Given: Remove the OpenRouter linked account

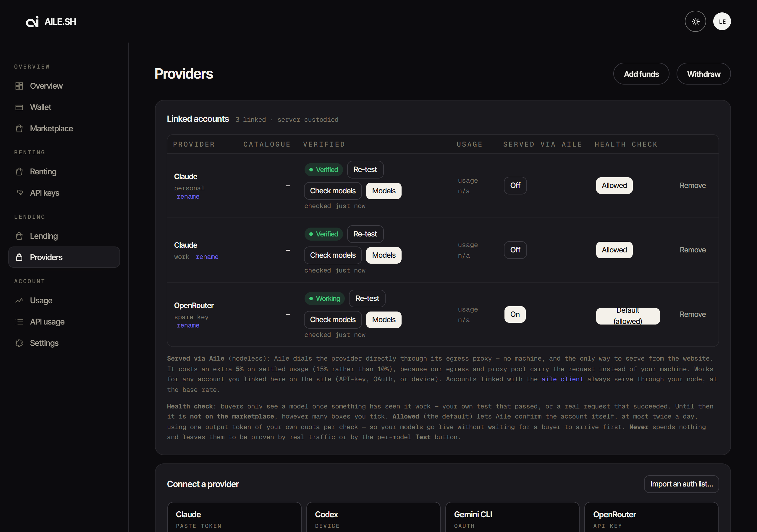Looking at the screenshot, I should tap(692, 314).
